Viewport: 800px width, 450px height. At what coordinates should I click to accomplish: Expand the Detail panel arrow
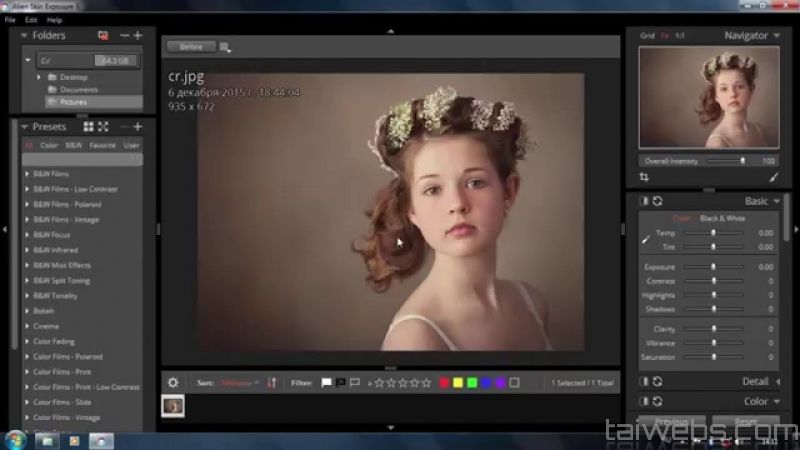778,382
